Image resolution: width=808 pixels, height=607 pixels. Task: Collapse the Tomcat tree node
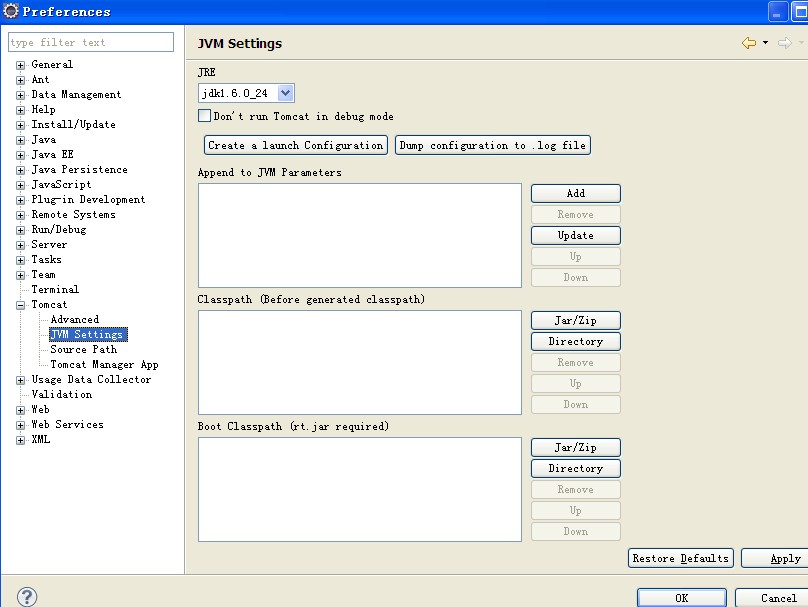point(21,305)
